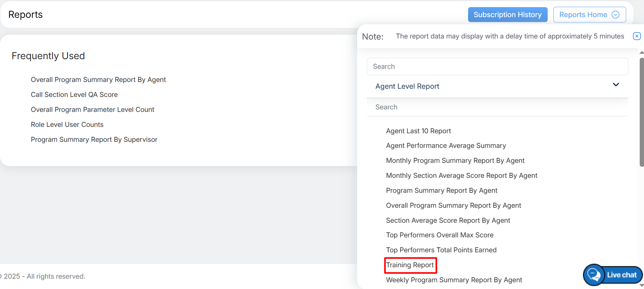The height and width of the screenshot is (289, 644).
Task: Open Training Report
Action: (410, 265)
